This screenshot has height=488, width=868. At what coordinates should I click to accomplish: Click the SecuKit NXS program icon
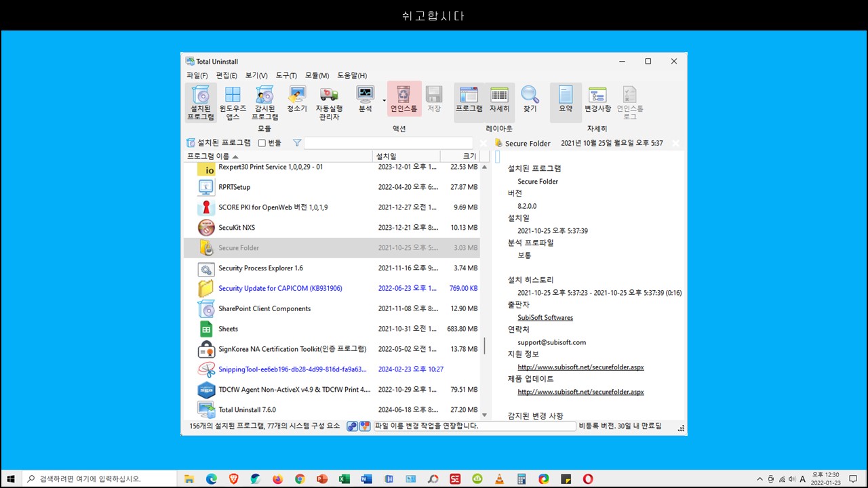point(206,228)
